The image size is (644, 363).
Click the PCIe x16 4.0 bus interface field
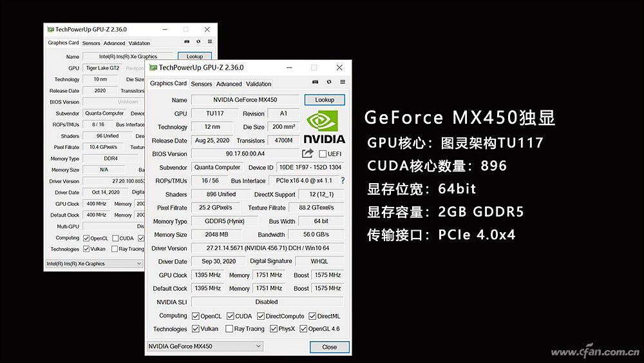pyautogui.click(x=304, y=181)
